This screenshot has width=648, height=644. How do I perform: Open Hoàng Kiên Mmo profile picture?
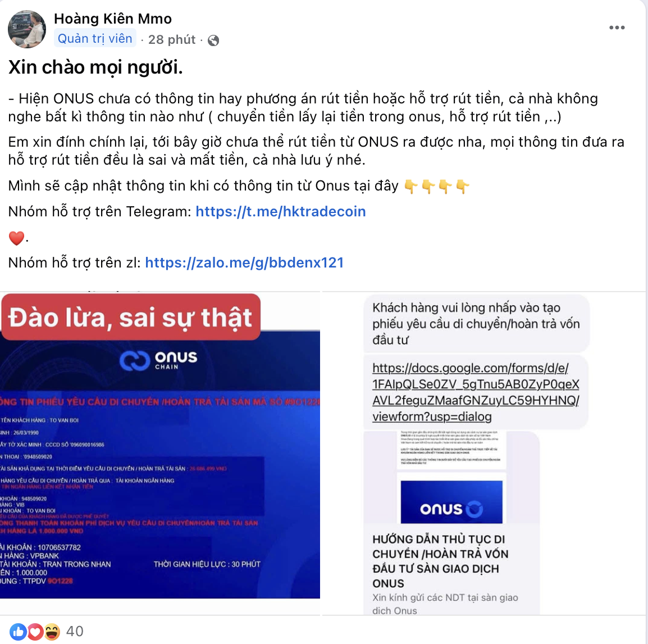[27, 29]
